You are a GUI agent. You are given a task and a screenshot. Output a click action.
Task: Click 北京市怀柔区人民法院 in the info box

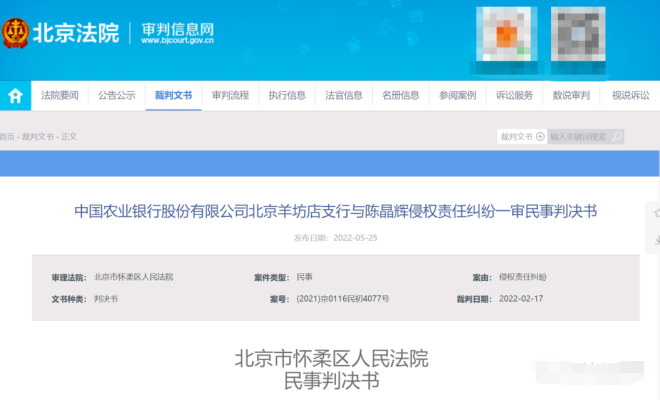point(133,277)
